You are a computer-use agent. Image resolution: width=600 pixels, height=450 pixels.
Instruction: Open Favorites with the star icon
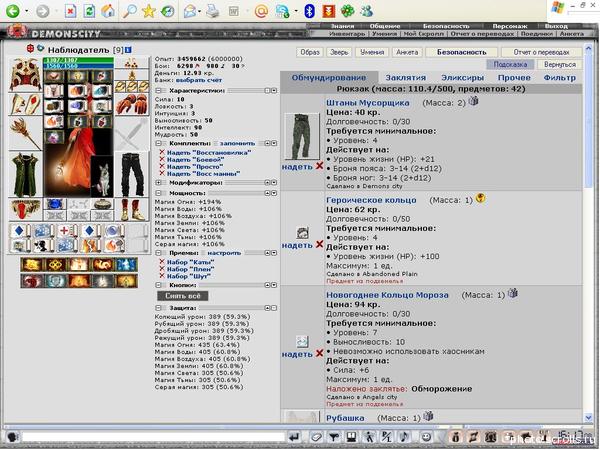pos(148,11)
